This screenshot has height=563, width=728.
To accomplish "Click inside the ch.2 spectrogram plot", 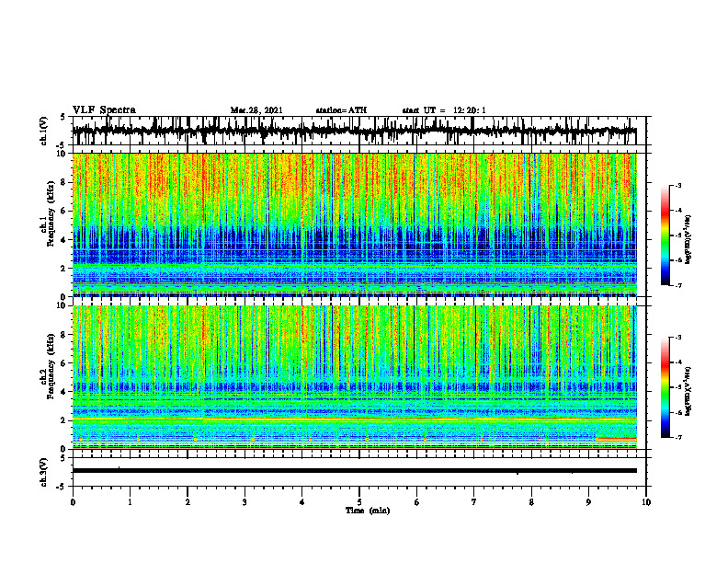I will click(x=354, y=377).
